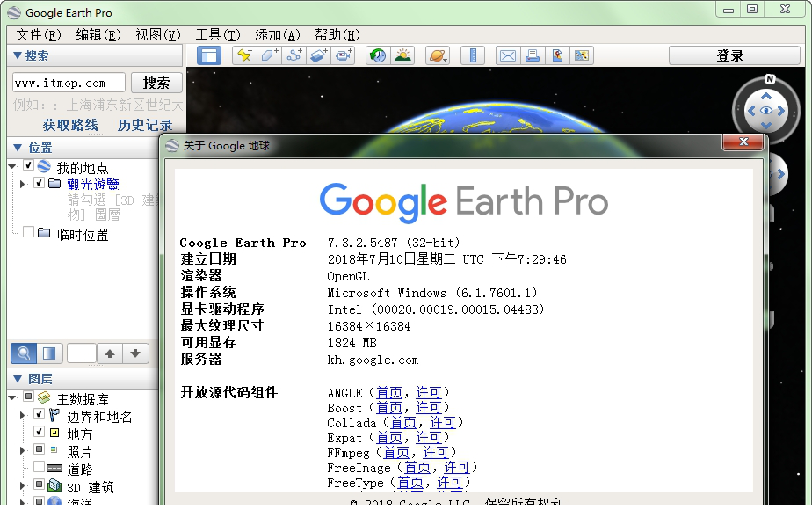Image resolution: width=812 pixels, height=524 pixels.
Task: Look right using navigation compass arrow
Action: 781,111
